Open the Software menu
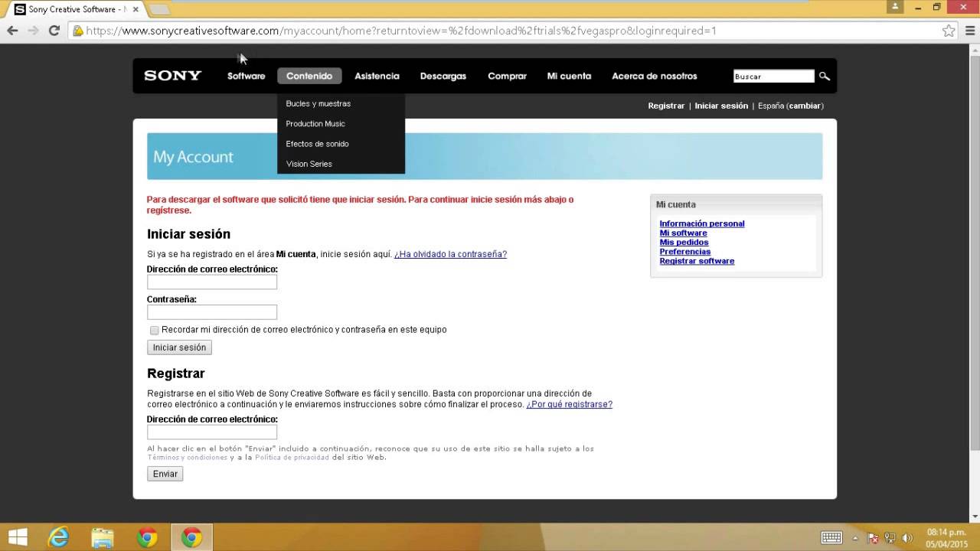 click(246, 76)
